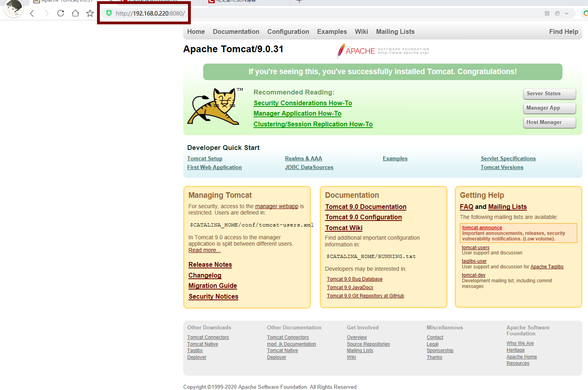Screen dimensions: 588x390
Task: Open the First Web Application link
Action: pyautogui.click(x=214, y=167)
